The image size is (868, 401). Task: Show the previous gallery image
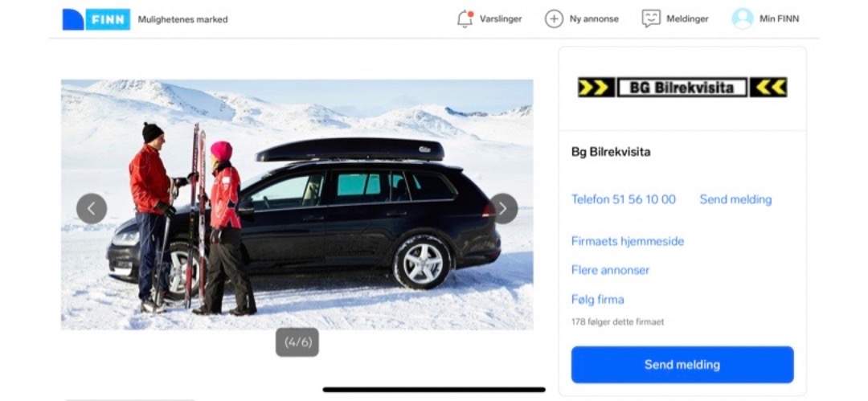tap(92, 209)
